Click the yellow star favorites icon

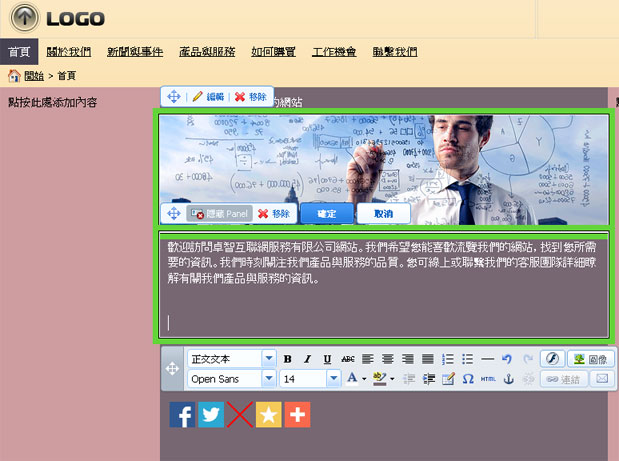[269, 415]
